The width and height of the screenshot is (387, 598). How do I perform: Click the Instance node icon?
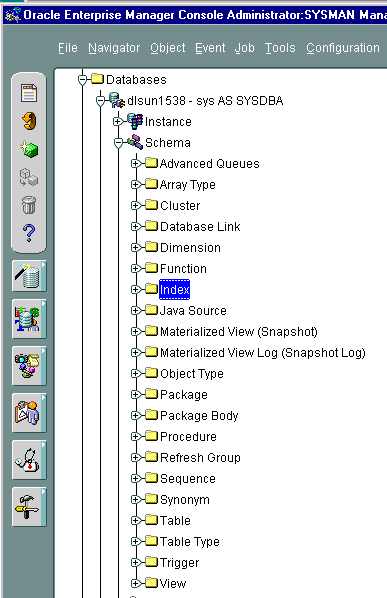pyautogui.click(x=135, y=121)
